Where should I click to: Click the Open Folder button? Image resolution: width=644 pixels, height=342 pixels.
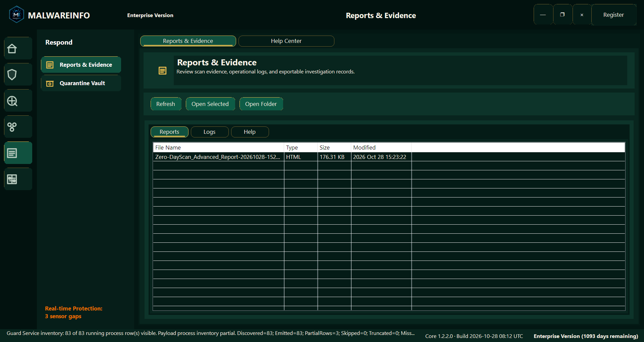coord(261,104)
